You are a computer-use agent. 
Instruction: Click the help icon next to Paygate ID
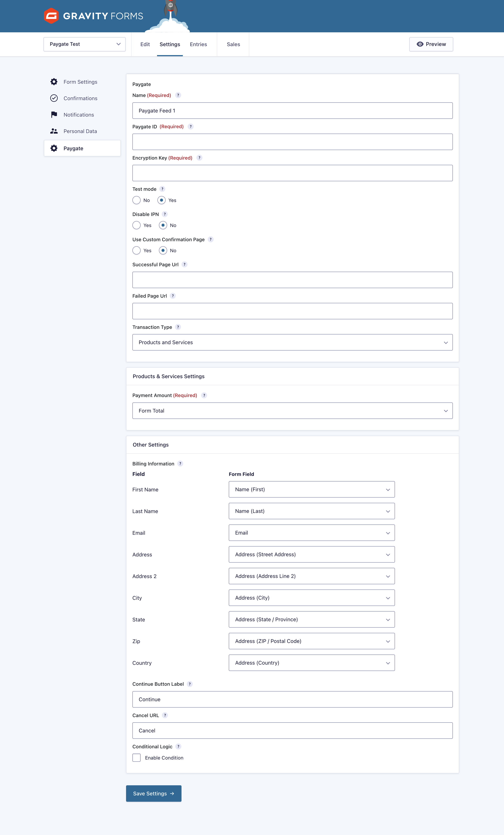click(x=191, y=126)
